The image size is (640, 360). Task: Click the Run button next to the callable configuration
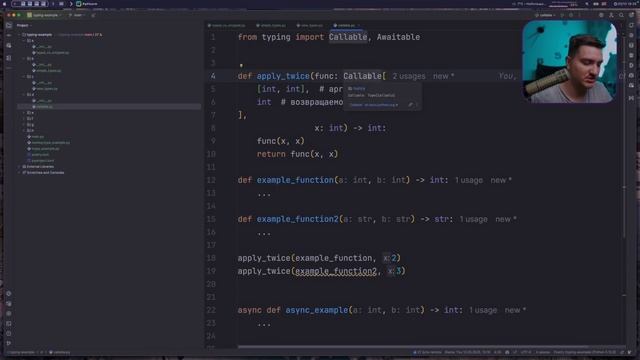pyautogui.click(x=562, y=15)
